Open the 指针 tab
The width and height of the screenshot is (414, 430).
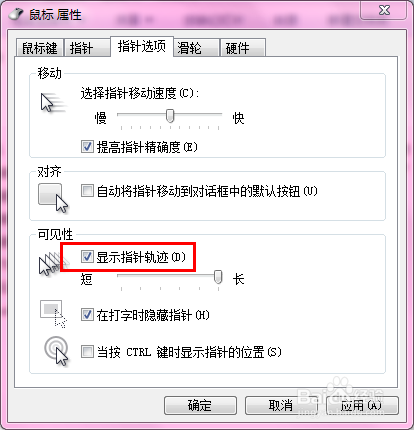point(87,48)
